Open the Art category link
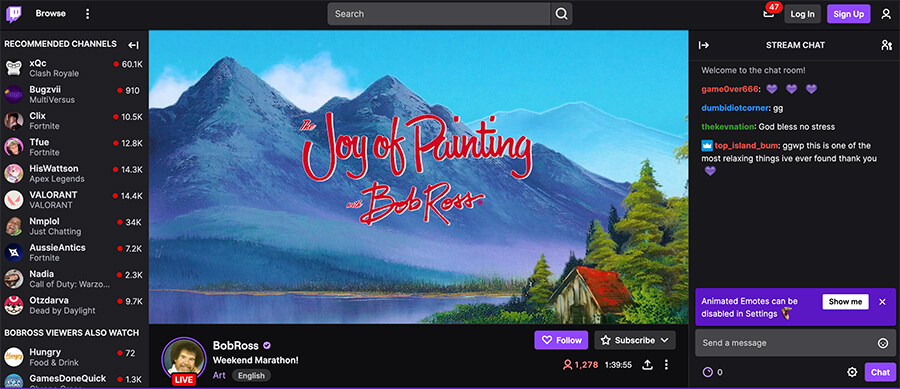The image size is (900, 389). click(219, 375)
